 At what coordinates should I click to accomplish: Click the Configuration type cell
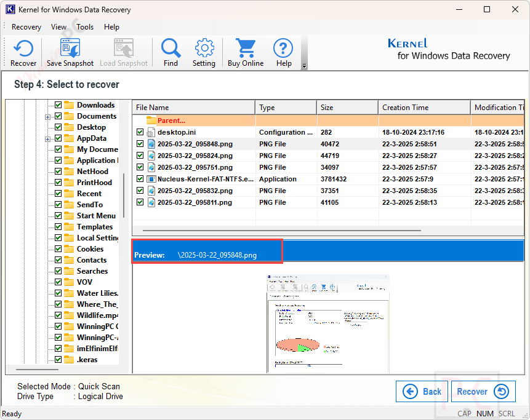click(x=286, y=132)
